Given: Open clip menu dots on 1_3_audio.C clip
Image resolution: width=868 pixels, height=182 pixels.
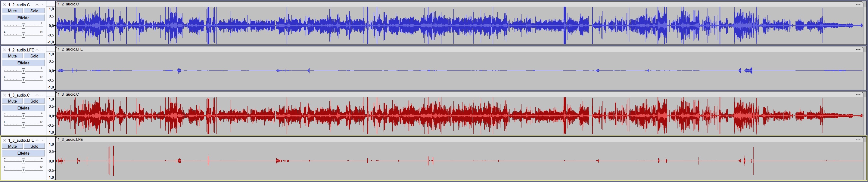Looking at the screenshot, I should pos(857,94).
